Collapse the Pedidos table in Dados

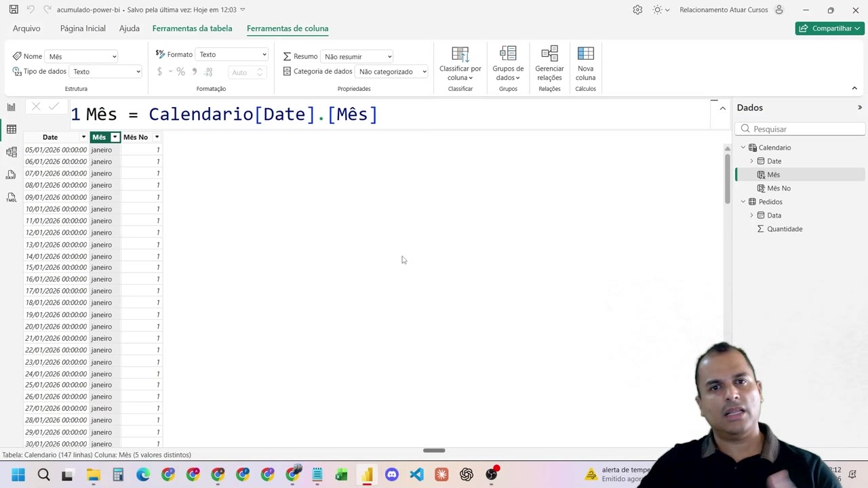pyautogui.click(x=743, y=201)
